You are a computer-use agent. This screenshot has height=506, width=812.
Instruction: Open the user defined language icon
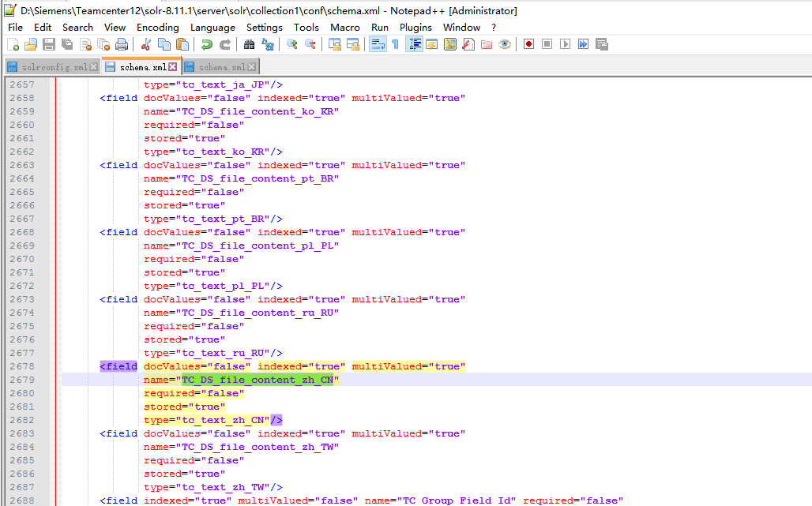coord(432,44)
